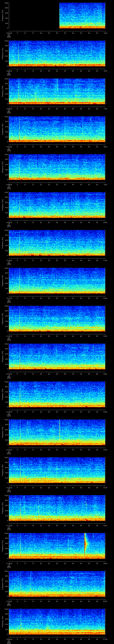
Task: Click the black empty area of the first spectrogram
Action: pyautogui.click(x=34, y=16)
